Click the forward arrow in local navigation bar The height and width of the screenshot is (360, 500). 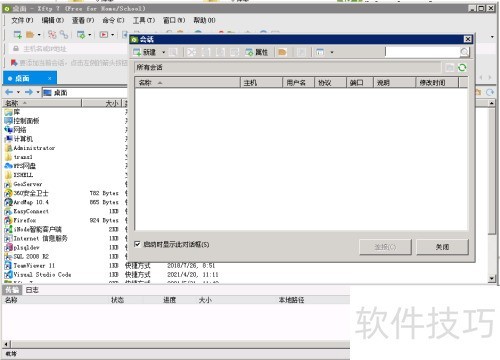coord(29,92)
